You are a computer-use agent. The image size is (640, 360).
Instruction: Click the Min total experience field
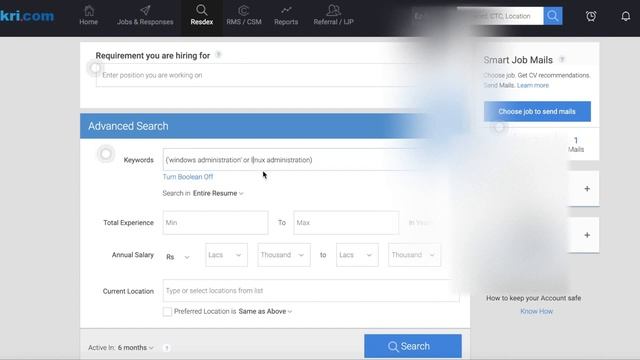[216, 222]
